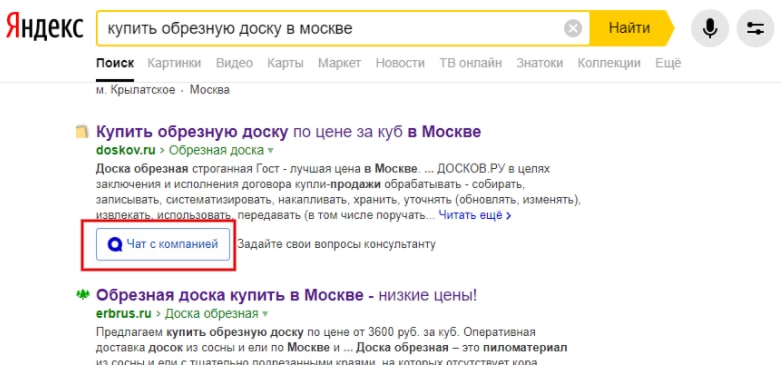782x365 pixels.
Task: Click the 'Москва' location text
Action: (x=210, y=90)
